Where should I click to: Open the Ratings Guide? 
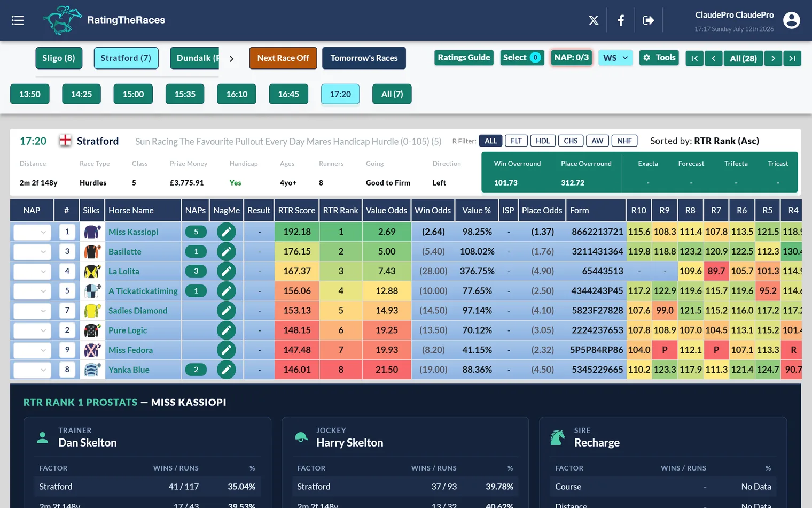coord(464,58)
